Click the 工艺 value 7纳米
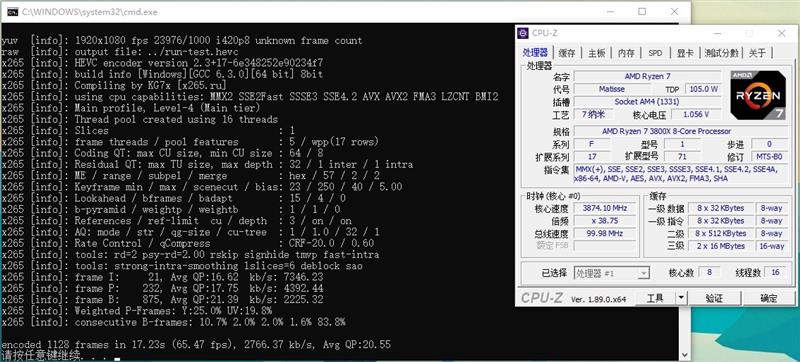This screenshot has height=362, width=800. click(x=592, y=115)
